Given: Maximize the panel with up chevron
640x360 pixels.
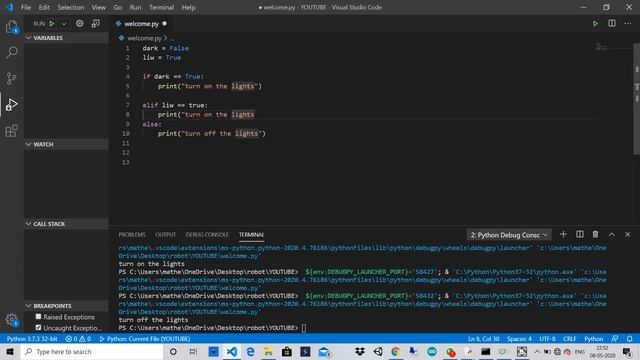Looking at the screenshot, I should point(611,234).
